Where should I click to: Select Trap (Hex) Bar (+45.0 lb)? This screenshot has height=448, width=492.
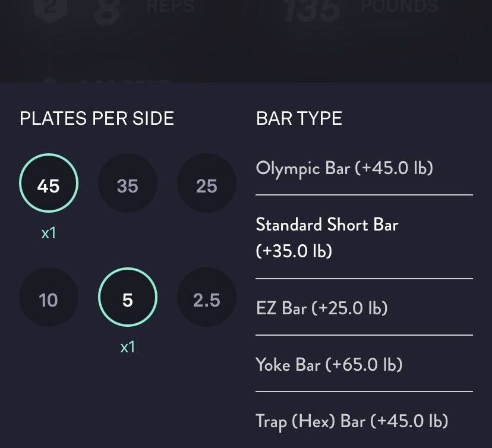tap(351, 421)
